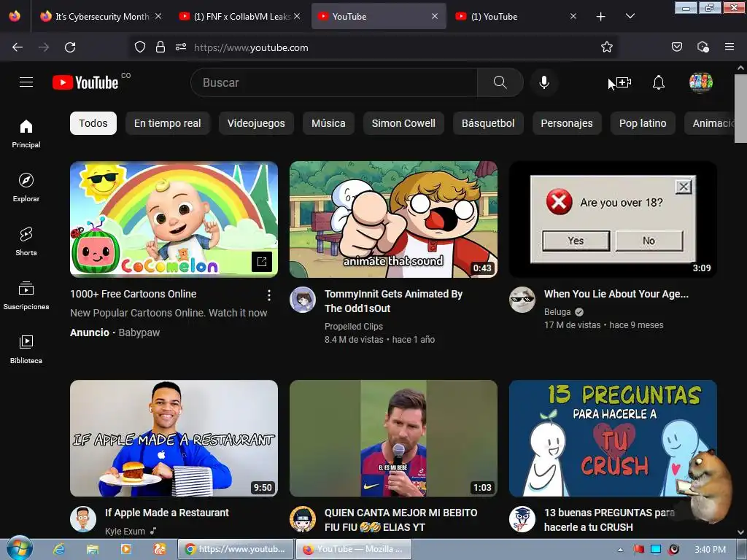Filter by the Personajes chip
This screenshot has height=560, width=747.
coord(566,123)
